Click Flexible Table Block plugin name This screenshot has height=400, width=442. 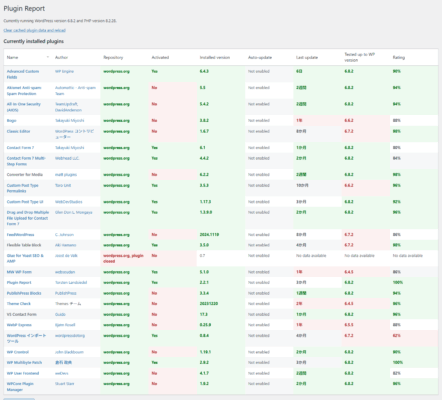[x=24, y=245]
